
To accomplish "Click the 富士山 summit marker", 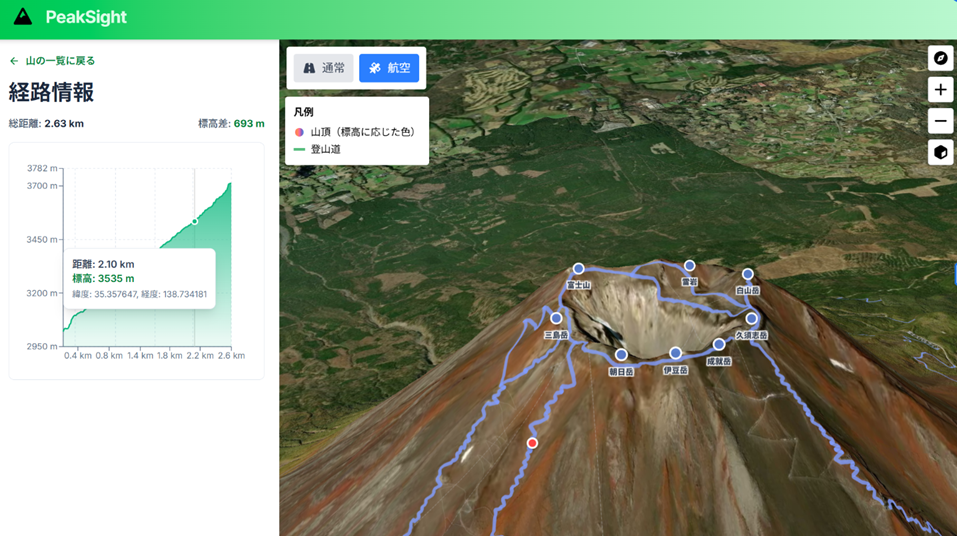I will click(578, 269).
